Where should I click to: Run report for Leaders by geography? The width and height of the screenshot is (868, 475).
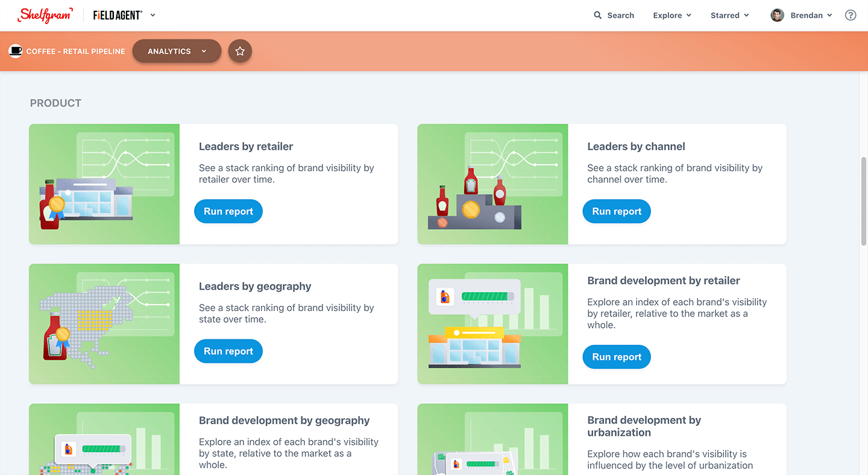pyautogui.click(x=228, y=351)
